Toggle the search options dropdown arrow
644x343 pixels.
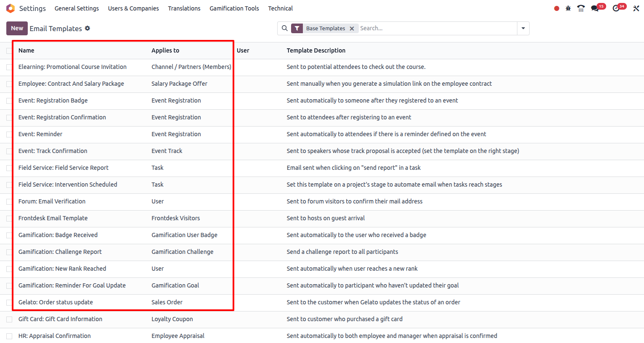[x=523, y=28]
